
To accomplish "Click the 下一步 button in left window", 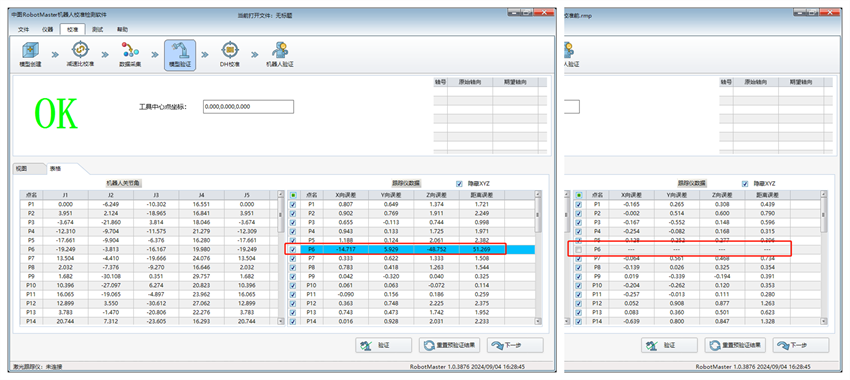I will [x=515, y=345].
